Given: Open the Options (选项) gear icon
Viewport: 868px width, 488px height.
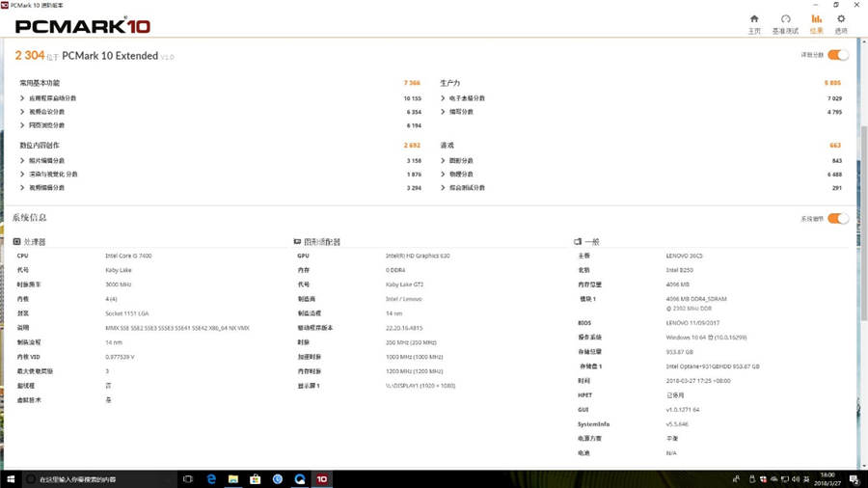Looking at the screenshot, I should 841,19.
